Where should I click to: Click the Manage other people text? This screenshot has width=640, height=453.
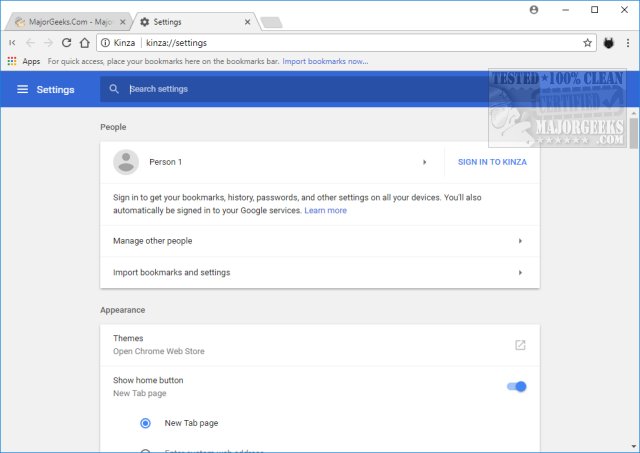[153, 241]
